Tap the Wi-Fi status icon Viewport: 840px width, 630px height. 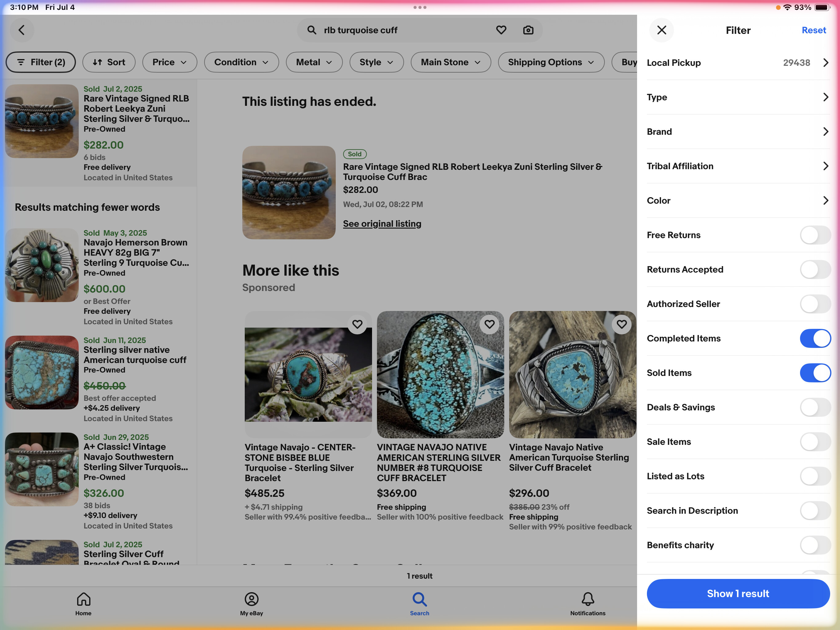click(788, 7)
